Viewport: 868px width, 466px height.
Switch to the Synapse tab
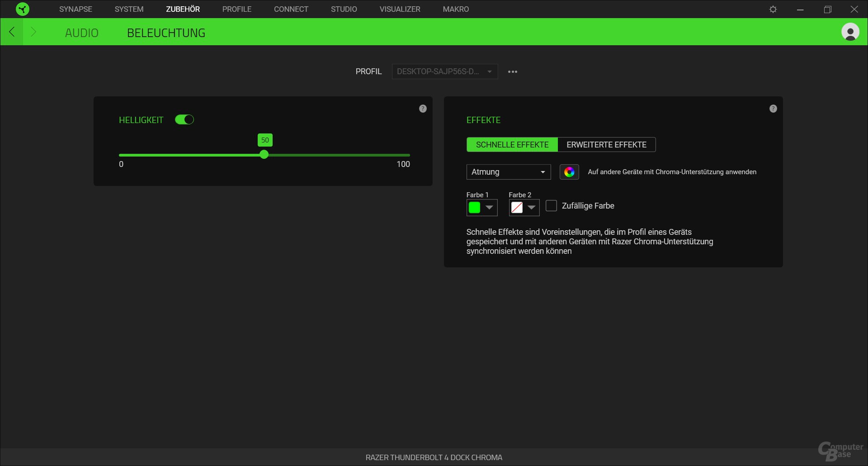(75, 9)
